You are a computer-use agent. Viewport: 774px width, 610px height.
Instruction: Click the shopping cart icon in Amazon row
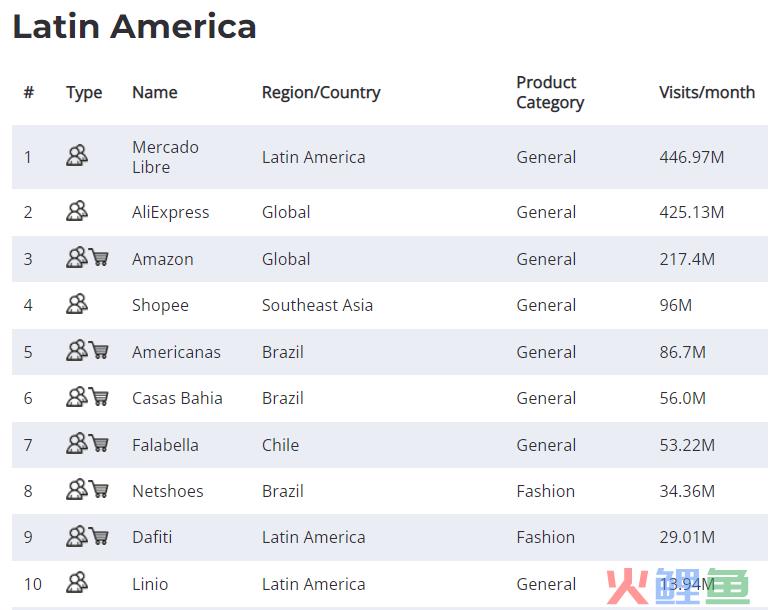[99, 257]
